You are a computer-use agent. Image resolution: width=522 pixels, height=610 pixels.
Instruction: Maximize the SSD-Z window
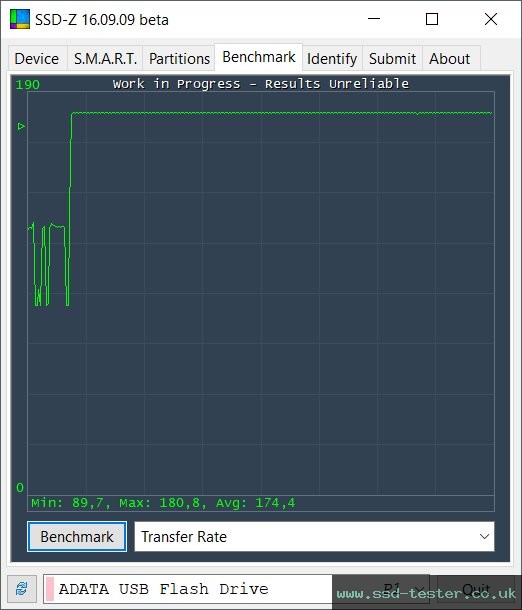tap(432, 19)
